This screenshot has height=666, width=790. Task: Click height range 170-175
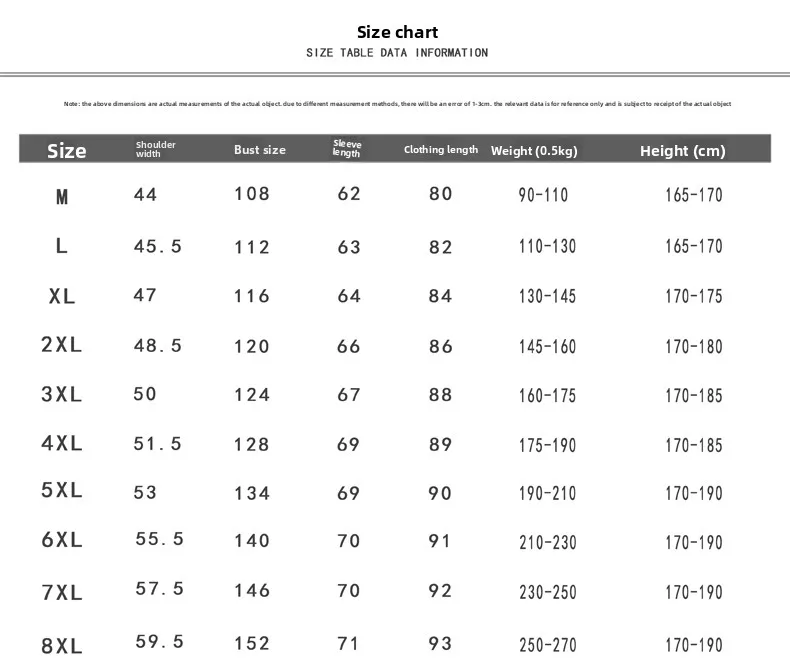pyautogui.click(x=693, y=296)
